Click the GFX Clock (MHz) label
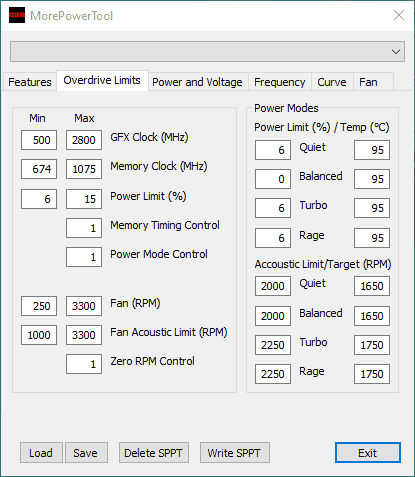Viewport: 415px width, 477px height. [149, 137]
